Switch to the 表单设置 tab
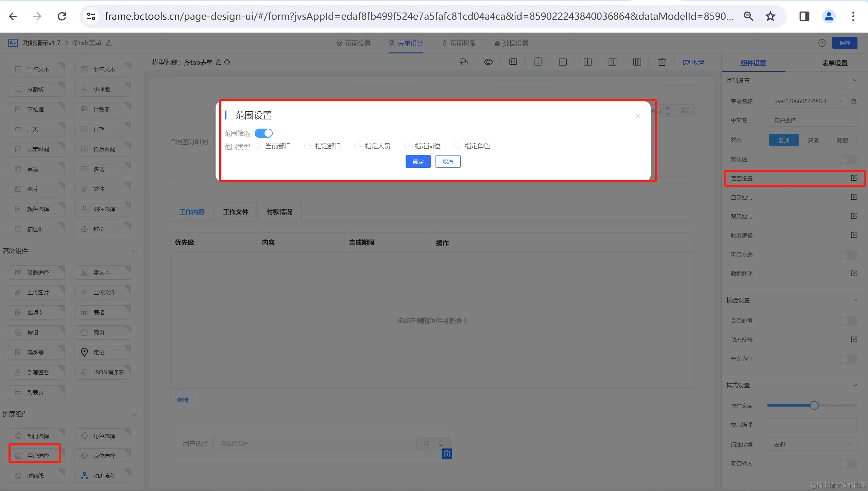Screen dimensions: 868x491 834,63
